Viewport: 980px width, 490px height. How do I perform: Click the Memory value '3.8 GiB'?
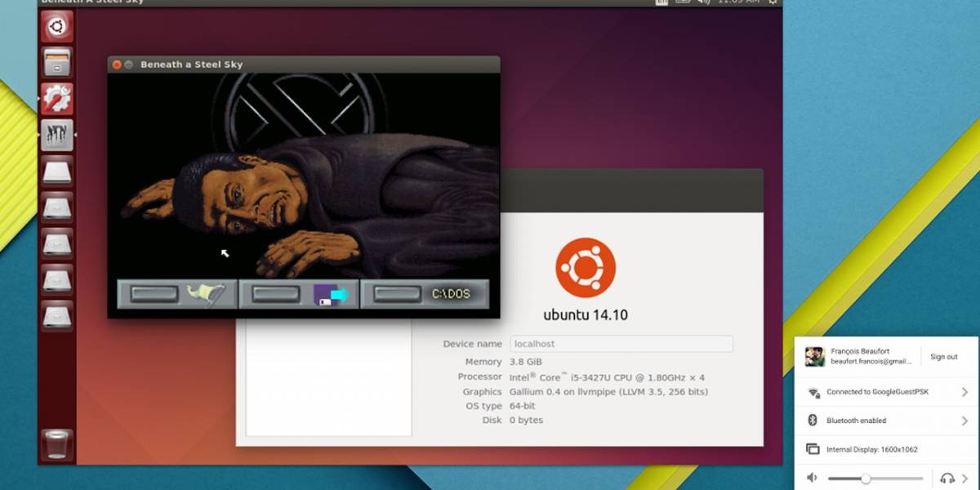point(526,362)
